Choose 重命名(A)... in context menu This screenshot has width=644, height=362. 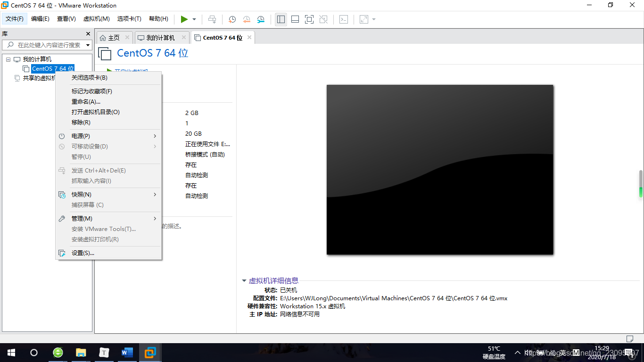pyautogui.click(x=109, y=102)
